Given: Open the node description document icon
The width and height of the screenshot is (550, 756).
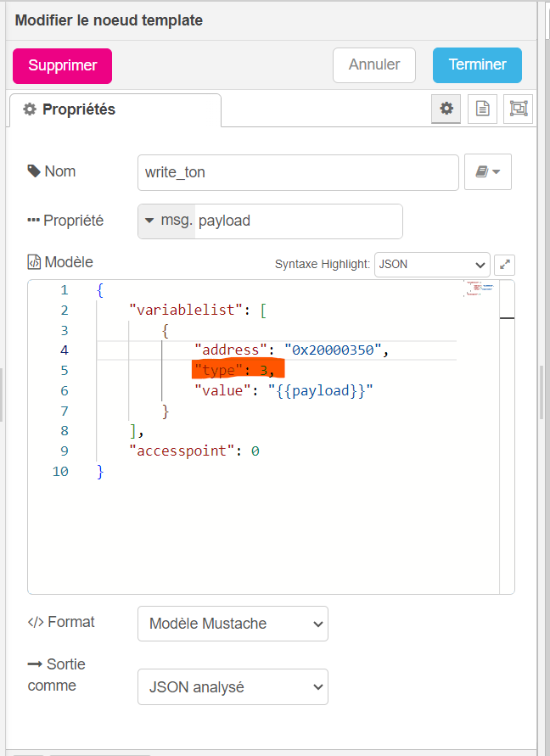Looking at the screenshot, I should pyautogui.click(x=482, y=109).
